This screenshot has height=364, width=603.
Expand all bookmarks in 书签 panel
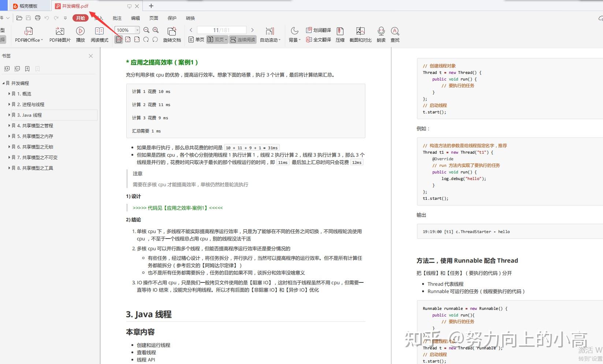pyautogui.click(x=7, y=69)
